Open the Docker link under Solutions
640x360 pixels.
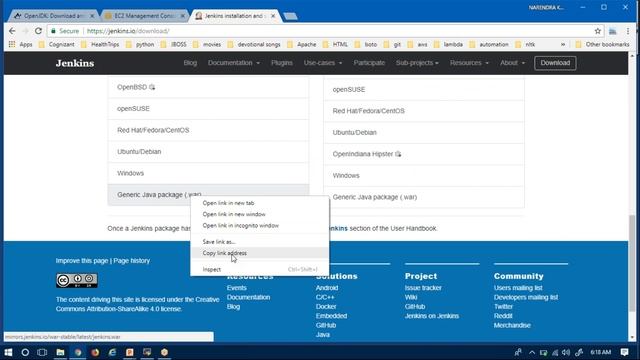326,307
